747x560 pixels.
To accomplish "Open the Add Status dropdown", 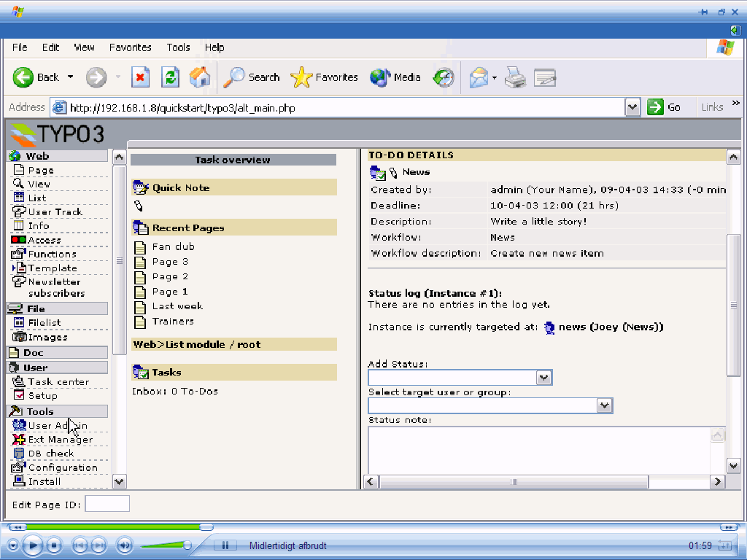I will (x=543, y=378).
